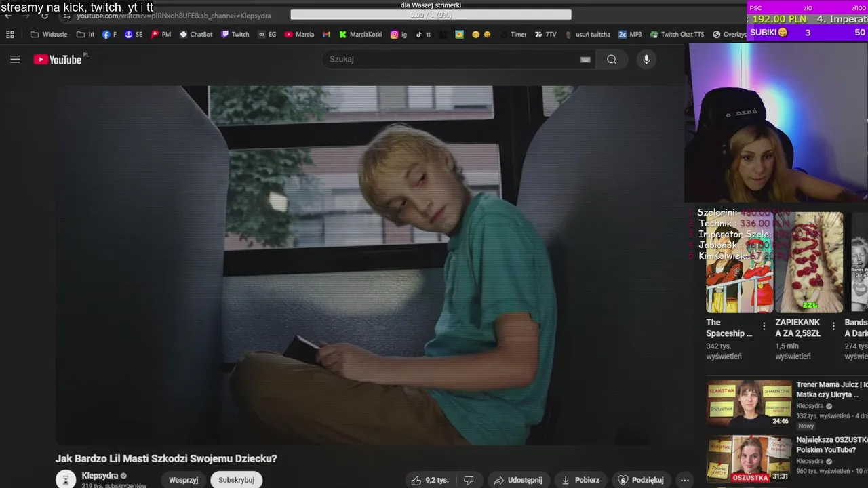This screenshot has height=488, width=868.
Task: Subscribe using the Subskrybuj button
Action: coord(236,480)
